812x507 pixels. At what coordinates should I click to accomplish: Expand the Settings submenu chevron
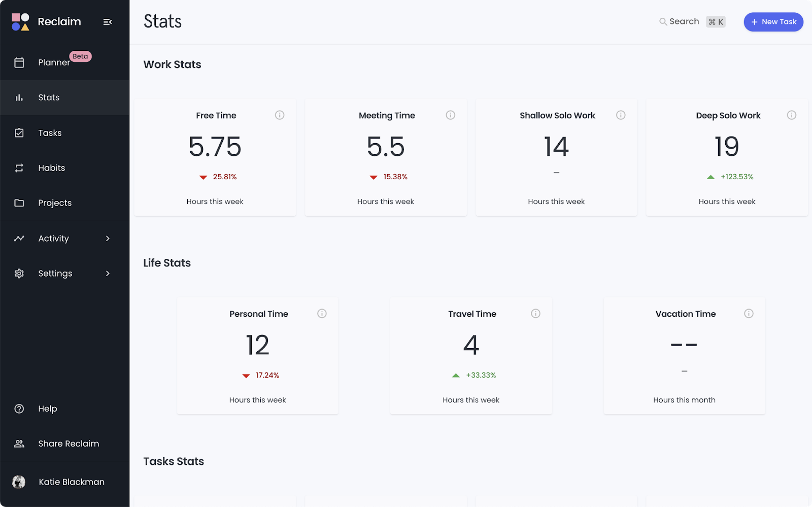(x=108, y=274)
